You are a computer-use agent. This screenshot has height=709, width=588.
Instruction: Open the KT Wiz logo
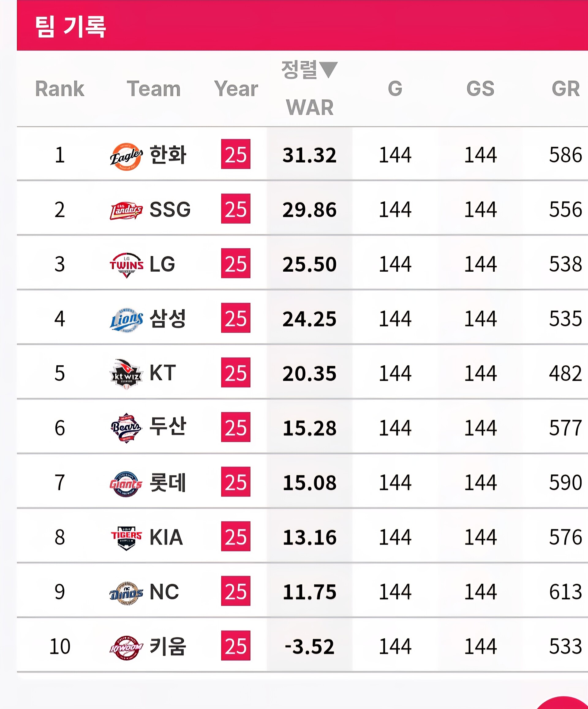[x=126, y=374]
